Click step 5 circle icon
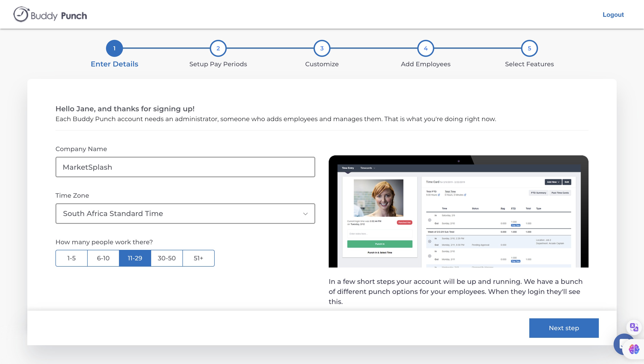This screenshot has width=644, height=364. (529, 48)
